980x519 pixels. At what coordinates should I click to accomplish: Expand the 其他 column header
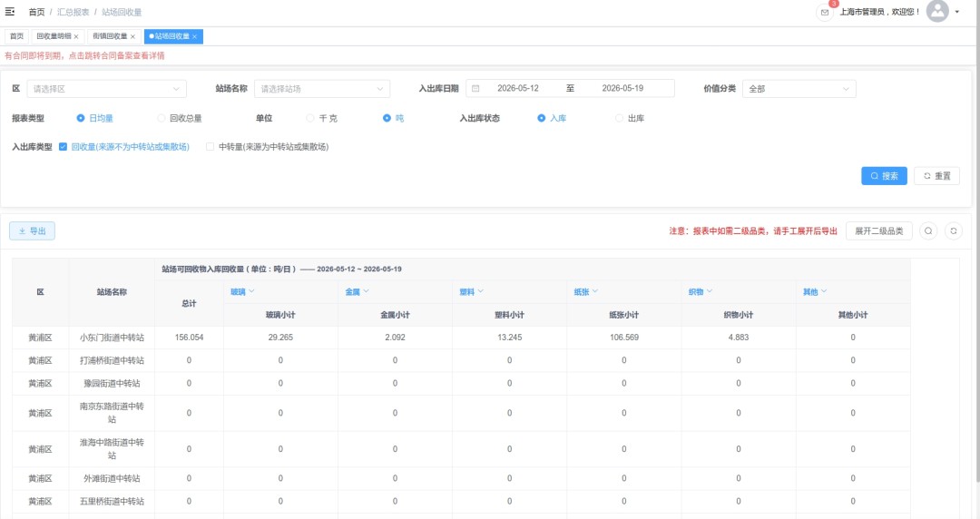(815, 292)
